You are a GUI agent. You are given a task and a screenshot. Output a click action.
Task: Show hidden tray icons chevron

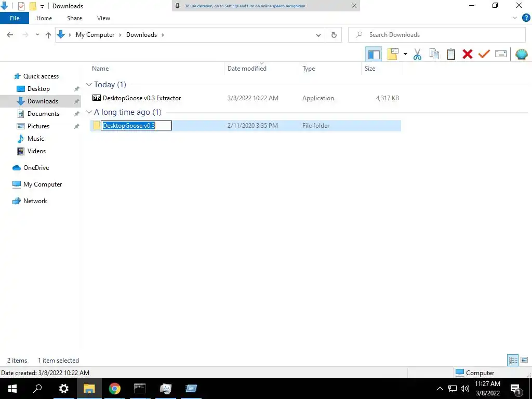[440, 389]
